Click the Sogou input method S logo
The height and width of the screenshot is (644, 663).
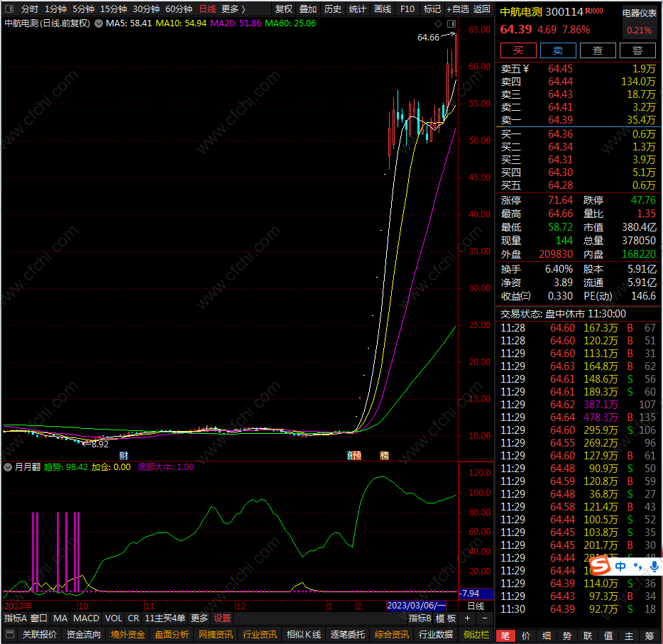[600, 565]
